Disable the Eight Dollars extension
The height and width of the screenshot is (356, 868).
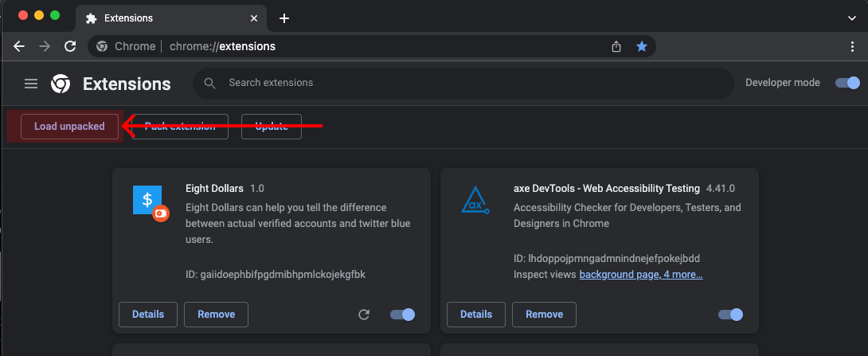click(402, 315)
